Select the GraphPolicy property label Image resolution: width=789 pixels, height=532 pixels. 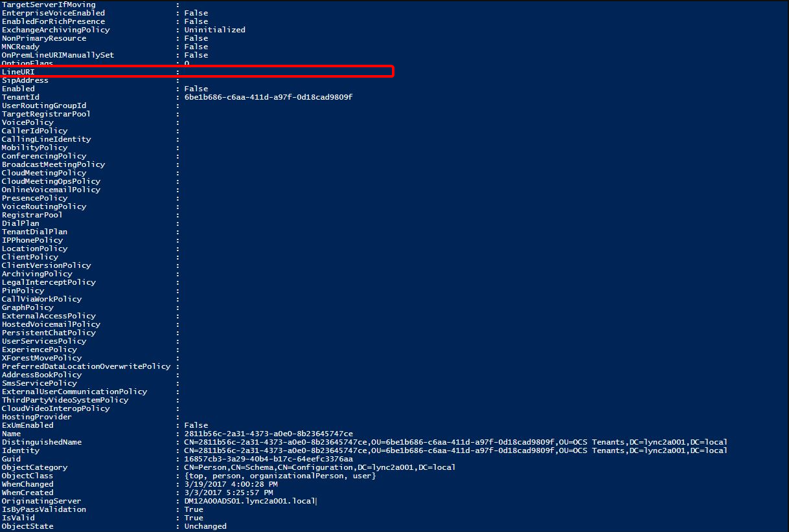coord(27,307)
